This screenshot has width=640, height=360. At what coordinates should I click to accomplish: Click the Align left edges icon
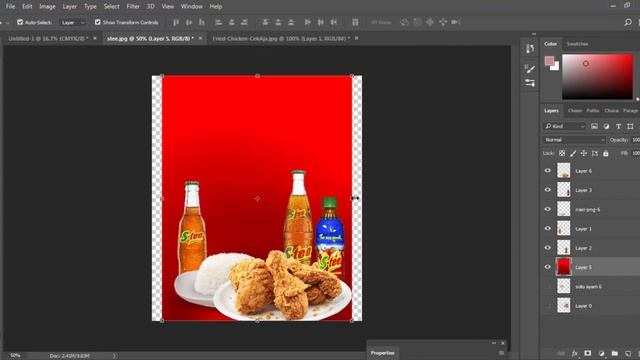click(219, 22)
